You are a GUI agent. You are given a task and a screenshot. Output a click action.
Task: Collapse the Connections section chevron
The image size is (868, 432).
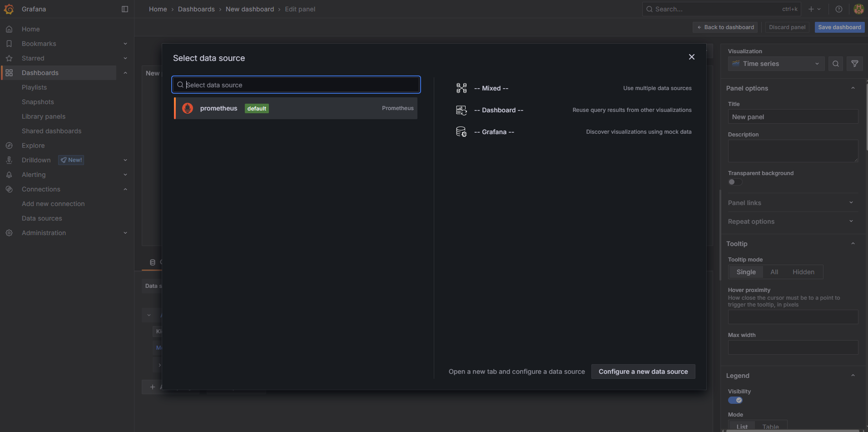(125, 189)
